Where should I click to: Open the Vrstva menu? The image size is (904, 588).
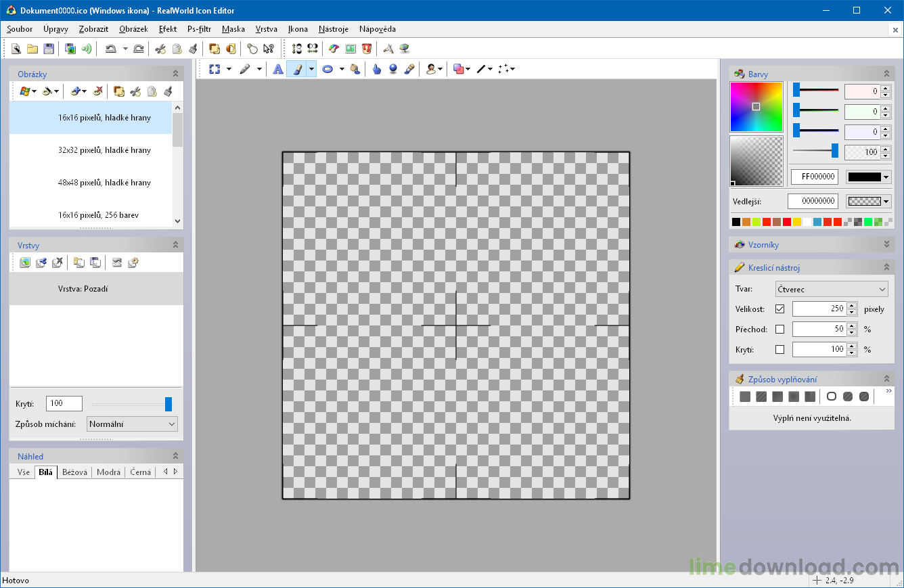coord(267,29)
